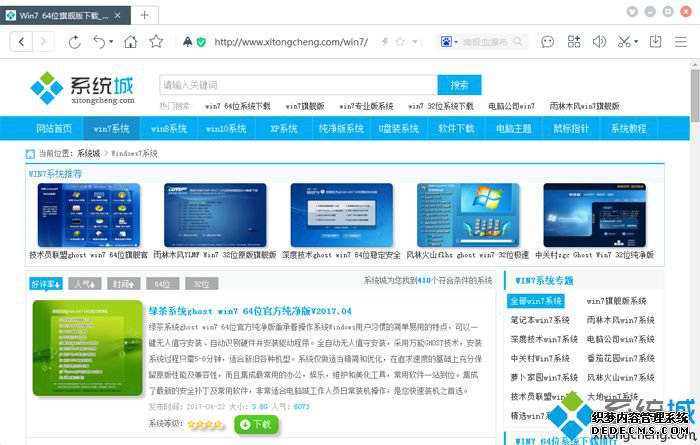Click the address bar URL field
The width and height of the screenshot is (700, 445).
(291, 42)
